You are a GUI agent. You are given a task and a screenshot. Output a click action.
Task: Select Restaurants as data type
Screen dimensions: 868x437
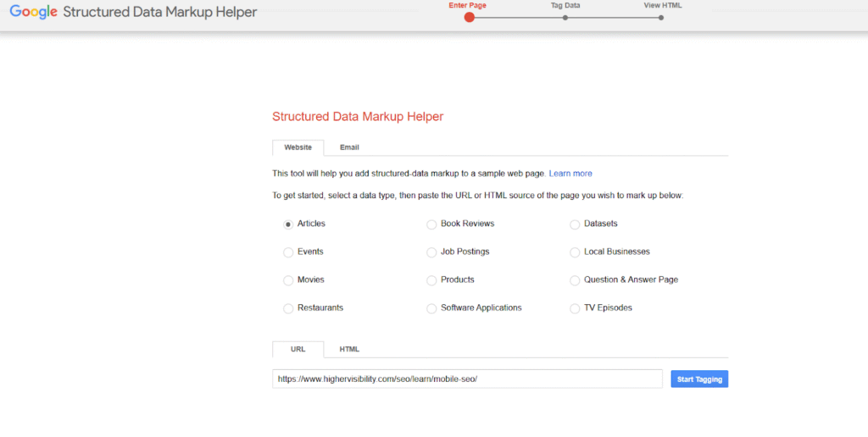[x=288, y=308]
